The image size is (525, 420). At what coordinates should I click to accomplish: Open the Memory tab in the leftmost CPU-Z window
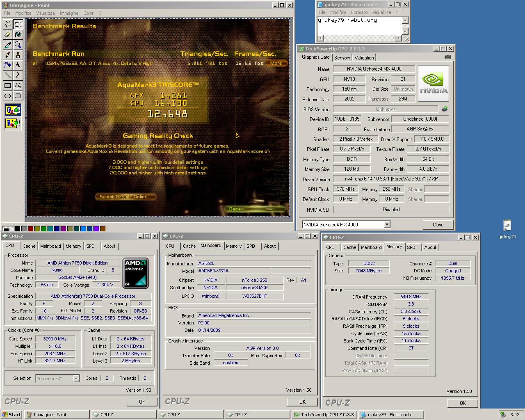[x=73, y=246]
